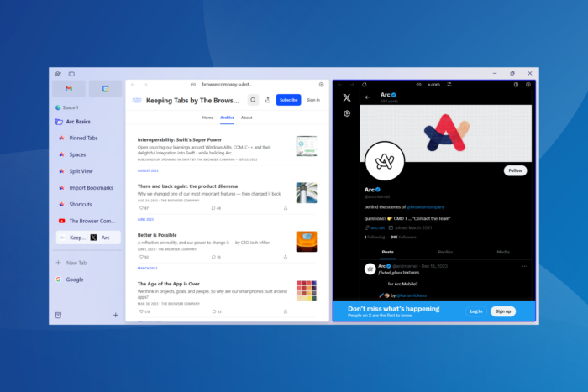The height and width of the screenshot is (392, 588).
Task: Open X settings gear icon
Action: click(347, 113)
